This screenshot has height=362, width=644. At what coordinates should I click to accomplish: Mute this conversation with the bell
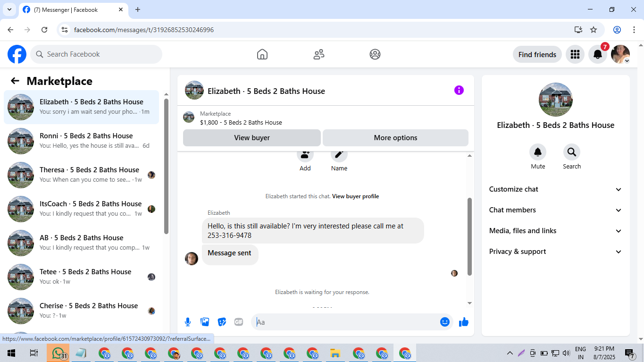(x=538, y=152)
